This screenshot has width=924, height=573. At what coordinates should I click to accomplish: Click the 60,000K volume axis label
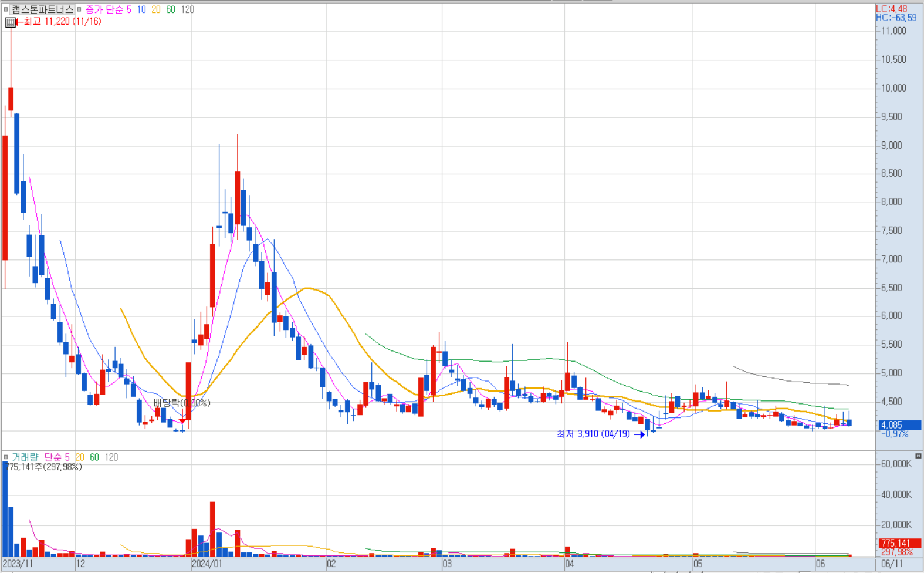[896, 464]
